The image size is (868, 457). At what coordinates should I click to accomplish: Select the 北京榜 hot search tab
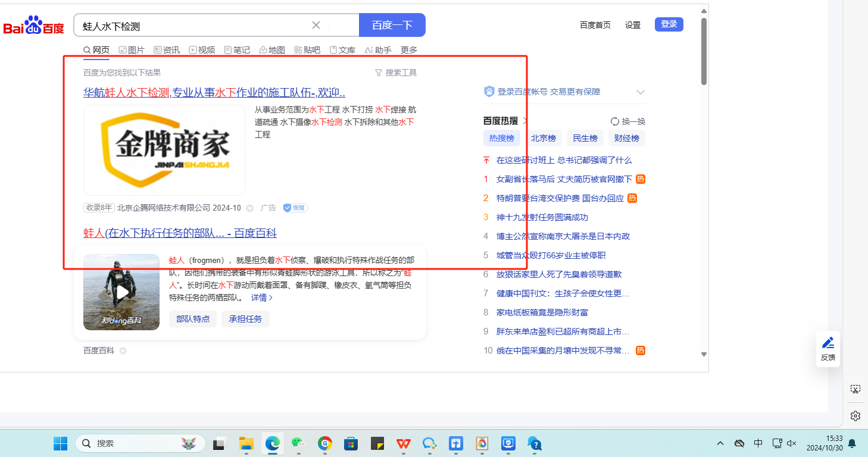[x=544, y=138]
